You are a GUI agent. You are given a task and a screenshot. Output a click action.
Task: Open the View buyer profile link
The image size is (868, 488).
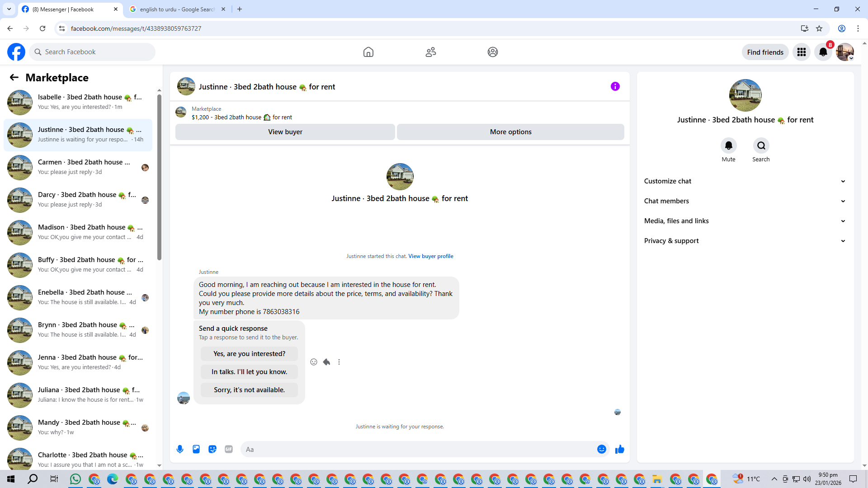pos(430,256)
